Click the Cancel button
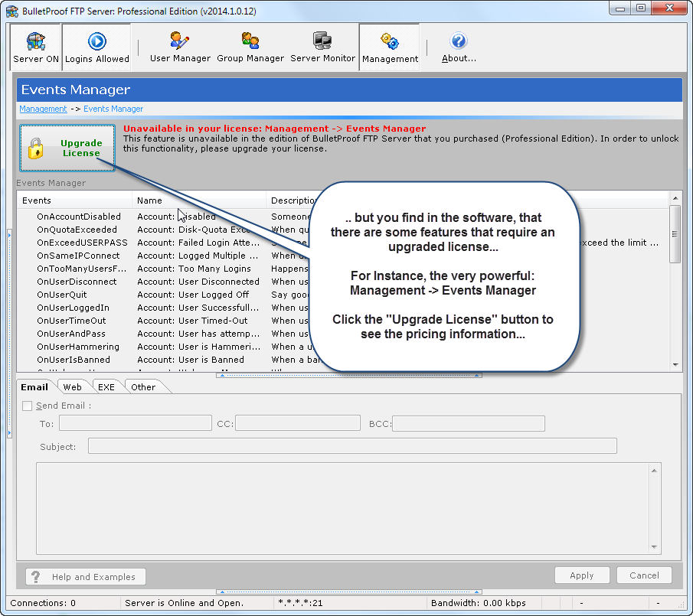693x616 pixels. click(644, 575)
